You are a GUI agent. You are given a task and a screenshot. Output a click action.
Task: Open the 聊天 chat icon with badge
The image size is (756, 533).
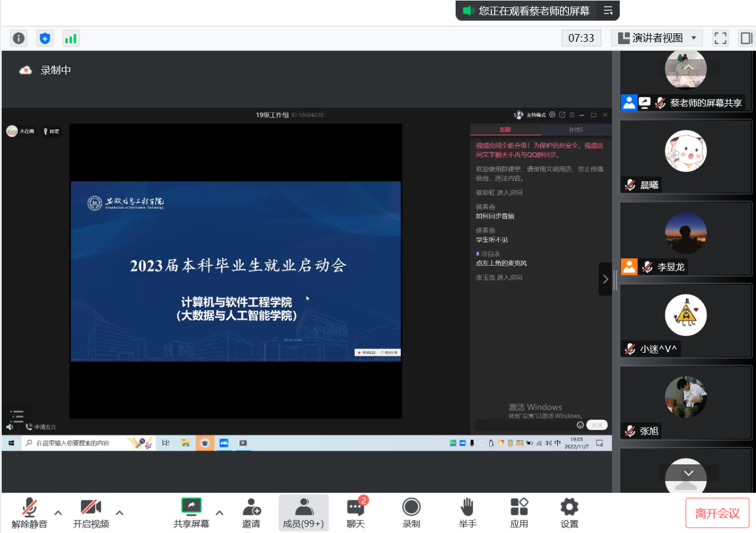(x=355, y=512)
